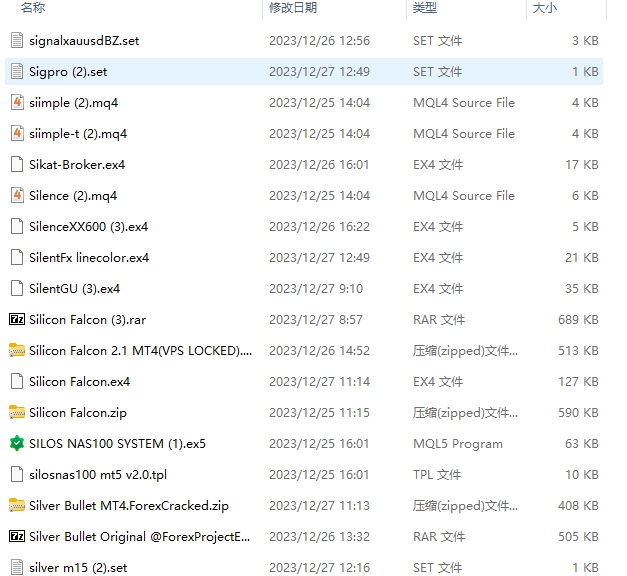Click the Silver Bullet Original RAR icon
The height and width of the screenshot is (576, 627).
16,537
